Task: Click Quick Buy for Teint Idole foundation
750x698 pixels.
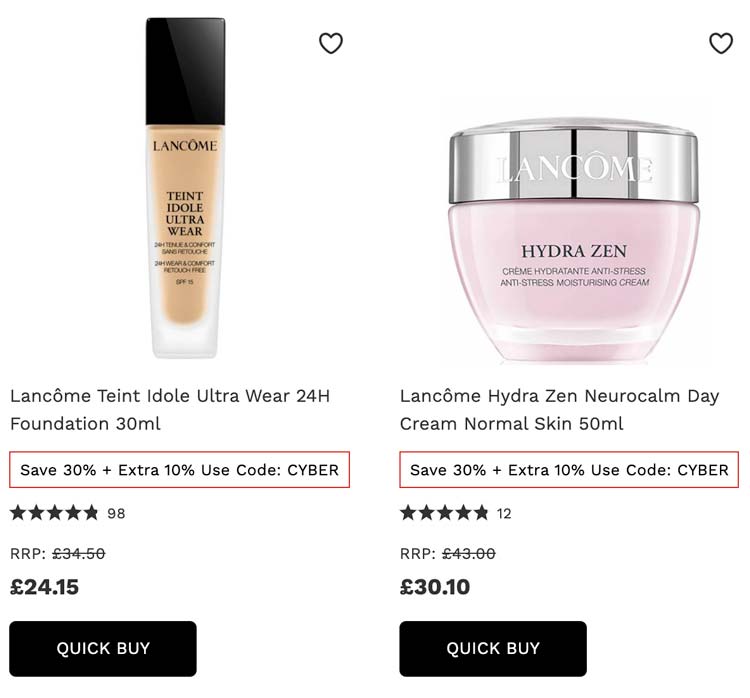Action: coord(103,648)
